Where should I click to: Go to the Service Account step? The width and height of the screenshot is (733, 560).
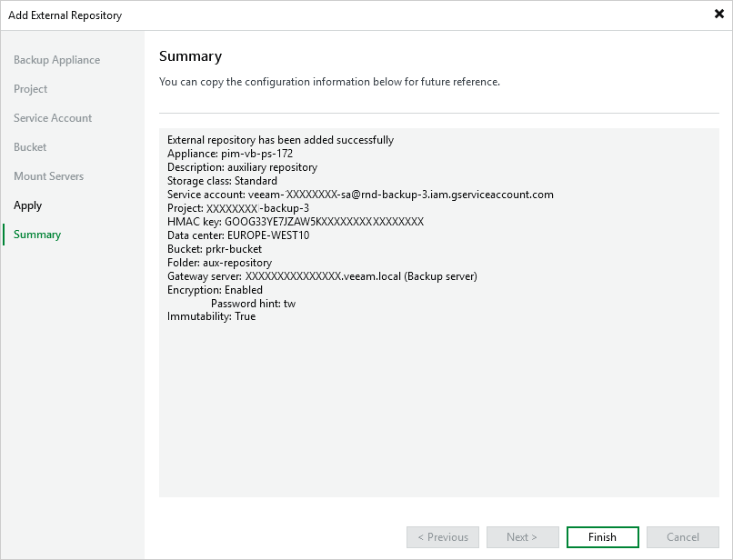tap(53, 118)
